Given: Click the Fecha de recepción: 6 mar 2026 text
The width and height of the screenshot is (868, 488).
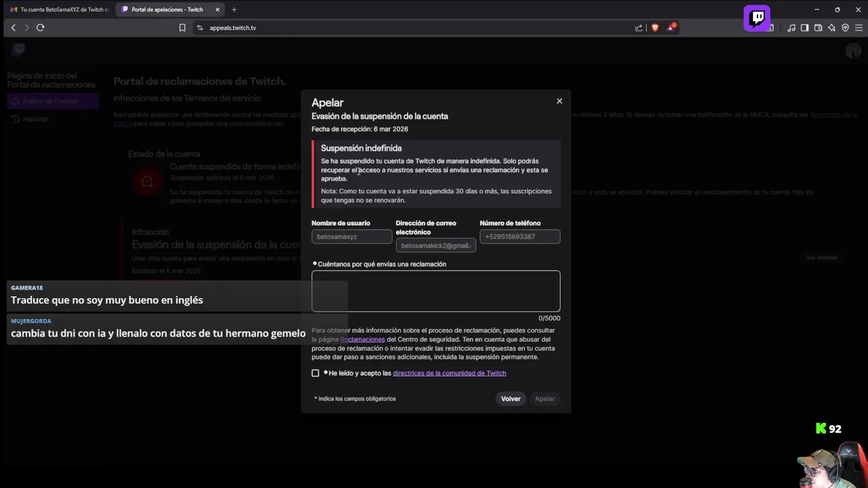Looking at the screenshot, I should coord(359,129).
